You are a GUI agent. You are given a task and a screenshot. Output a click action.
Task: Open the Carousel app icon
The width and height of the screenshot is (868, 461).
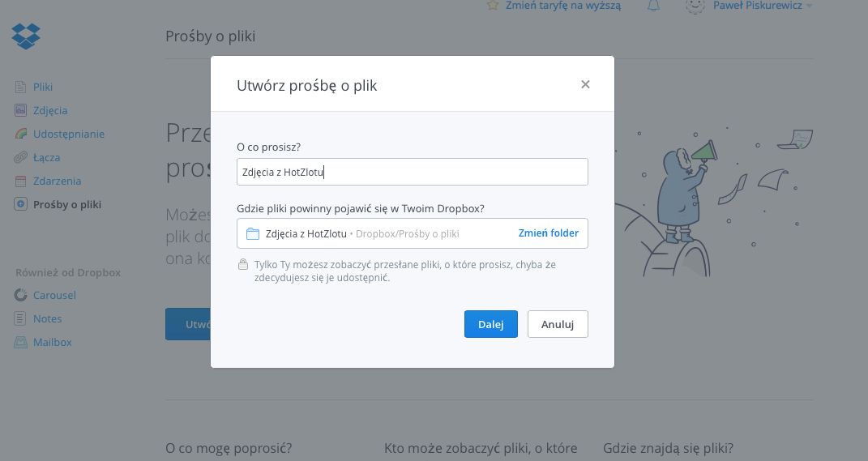[x=20, y=295]
